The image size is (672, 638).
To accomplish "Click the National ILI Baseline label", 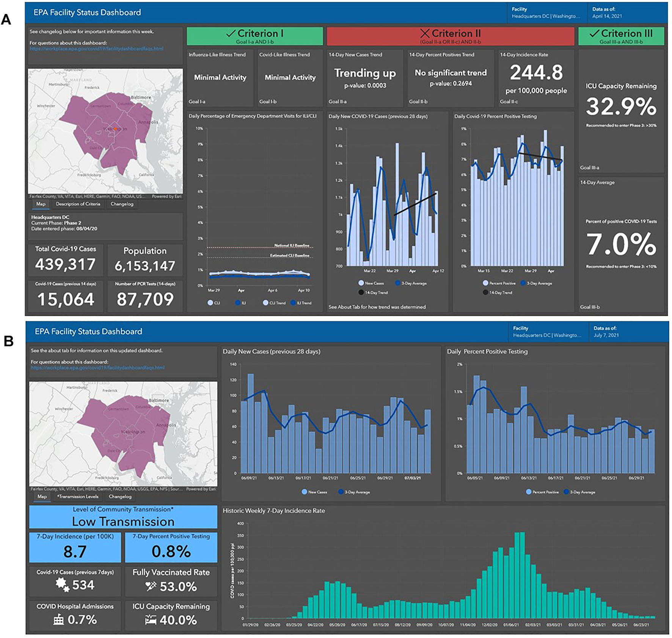I will coord(292,245).
